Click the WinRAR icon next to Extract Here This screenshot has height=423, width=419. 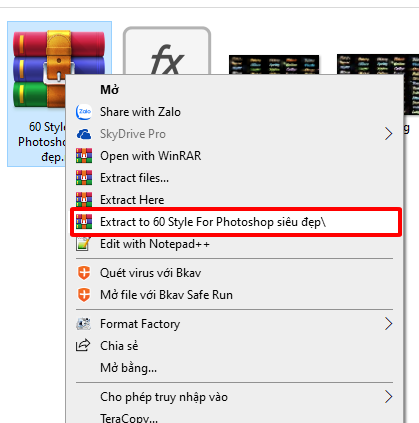(x=84, y=200)
